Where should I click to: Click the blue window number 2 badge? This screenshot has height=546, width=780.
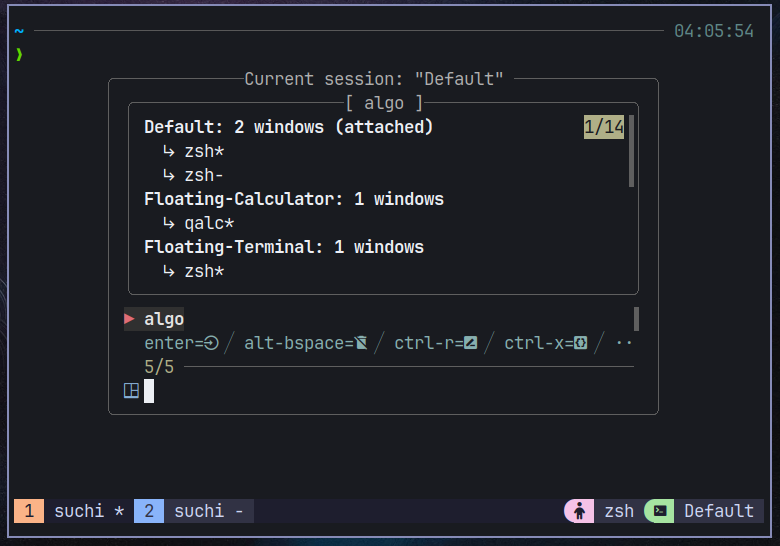(149, 511)
